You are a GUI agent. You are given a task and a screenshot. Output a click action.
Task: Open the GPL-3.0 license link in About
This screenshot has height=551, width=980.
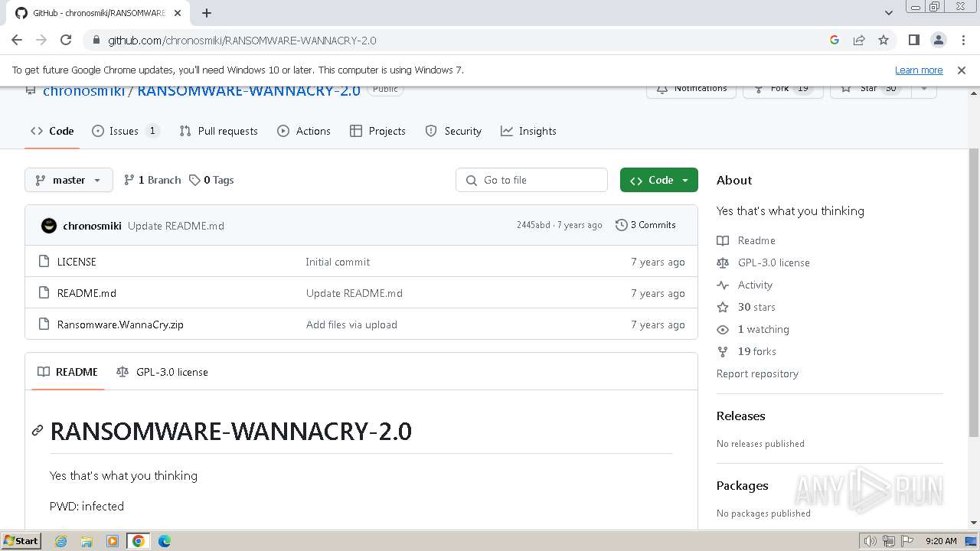pos(763,262)
